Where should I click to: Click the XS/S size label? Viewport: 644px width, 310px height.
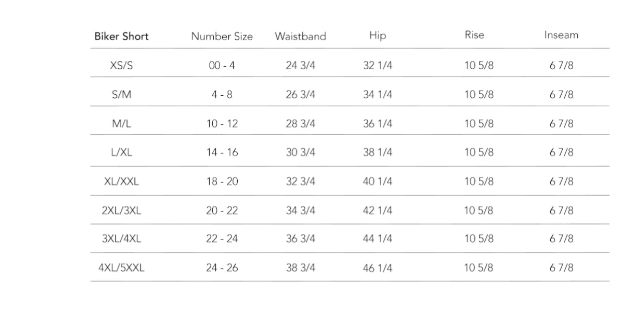[121, 66]
